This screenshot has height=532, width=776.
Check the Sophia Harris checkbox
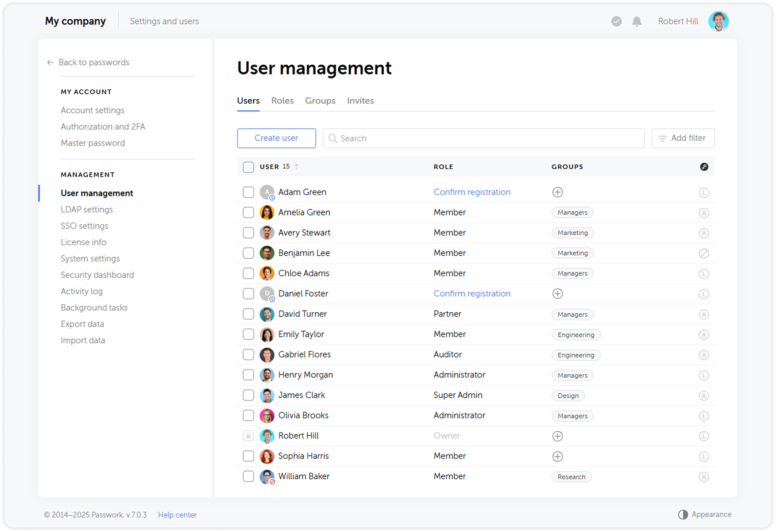pos(248,456)
